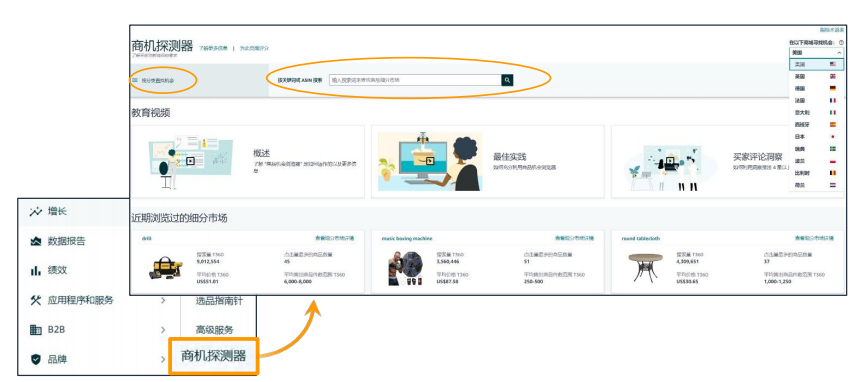Click the 数据报告 report icon

[36, 241]
